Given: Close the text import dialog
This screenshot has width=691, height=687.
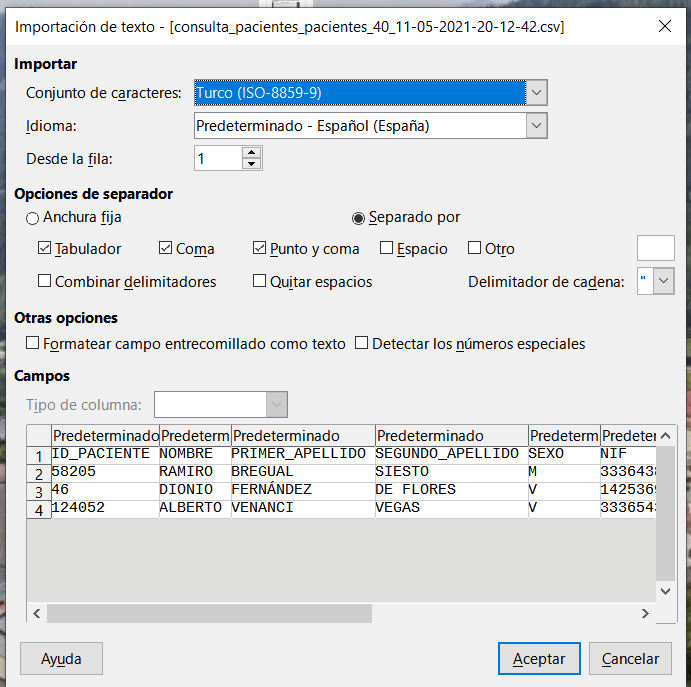Looking at the screenshot, I should point(665,27).
